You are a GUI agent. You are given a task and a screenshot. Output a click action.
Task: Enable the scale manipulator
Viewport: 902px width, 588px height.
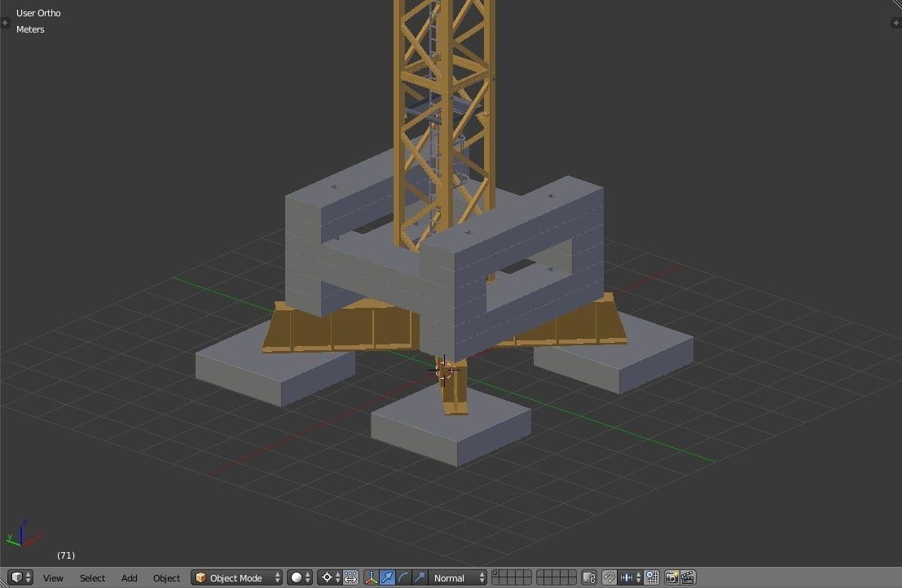click(x=420, y=577)
